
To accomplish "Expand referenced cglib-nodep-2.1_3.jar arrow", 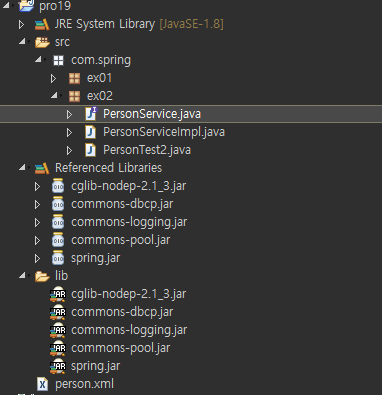I will (x=37, y=186).
